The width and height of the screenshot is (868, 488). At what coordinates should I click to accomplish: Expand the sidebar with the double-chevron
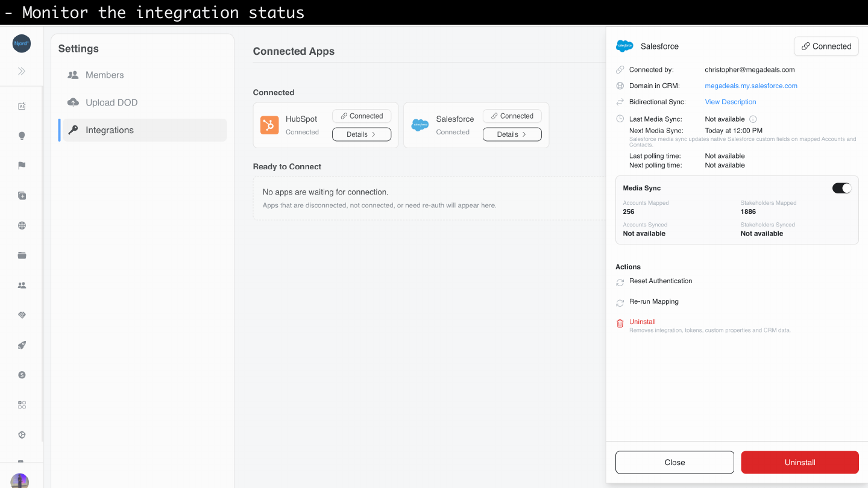pyautogui.click(x=22, y=71)
